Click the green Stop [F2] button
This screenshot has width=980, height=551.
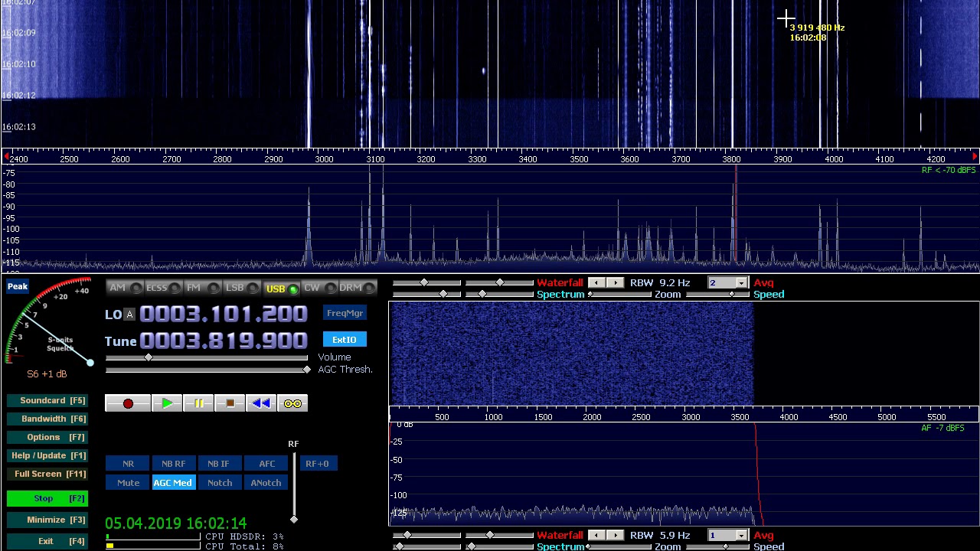click(x=47, y=499)
